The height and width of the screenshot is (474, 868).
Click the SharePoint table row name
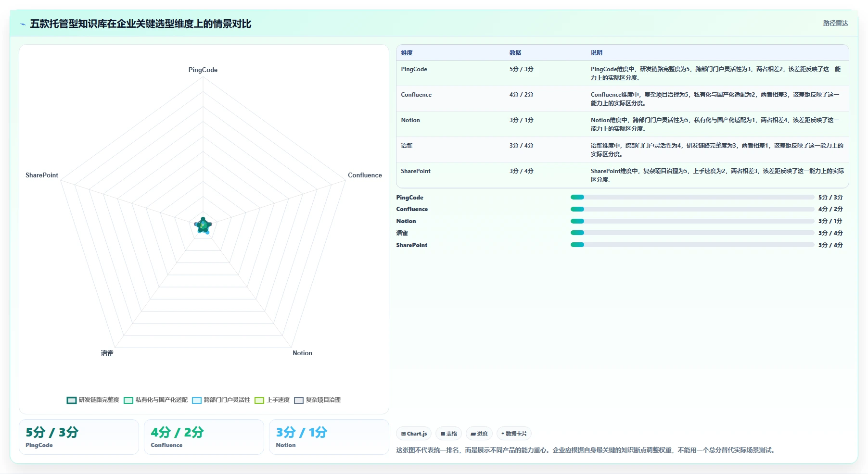(416, 171)
